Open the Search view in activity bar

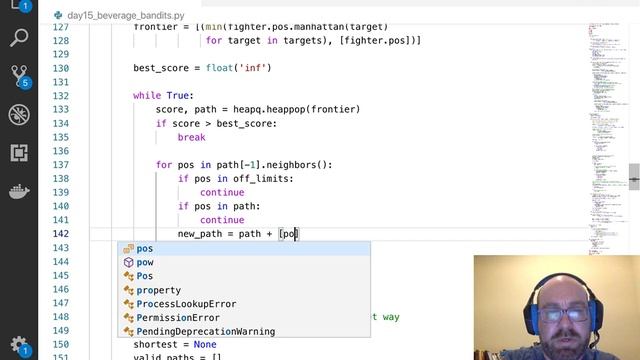19,38
